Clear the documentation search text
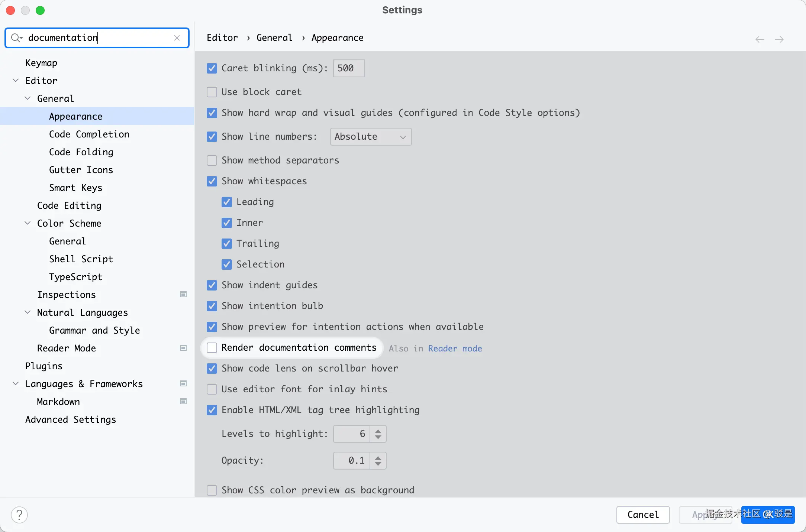This screenshot has width=806, height=532. 177,38
